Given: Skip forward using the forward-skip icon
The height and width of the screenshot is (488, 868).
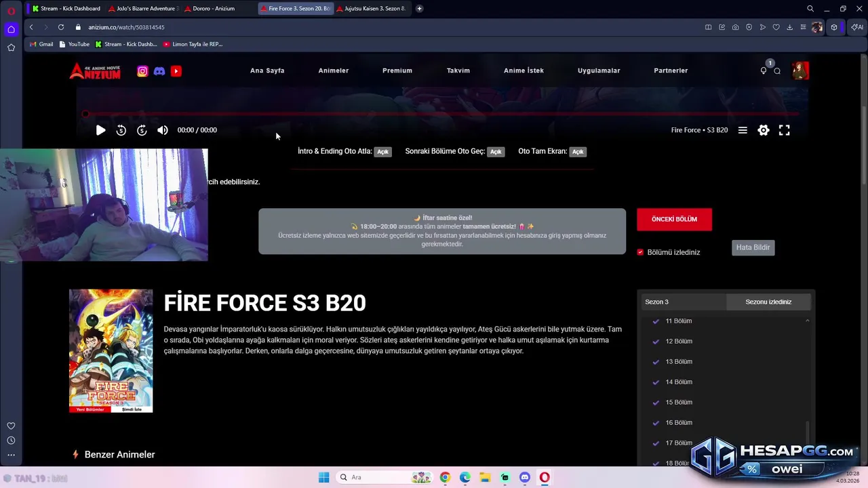Looking at the screenshot, I should click(x=142, y=130).
